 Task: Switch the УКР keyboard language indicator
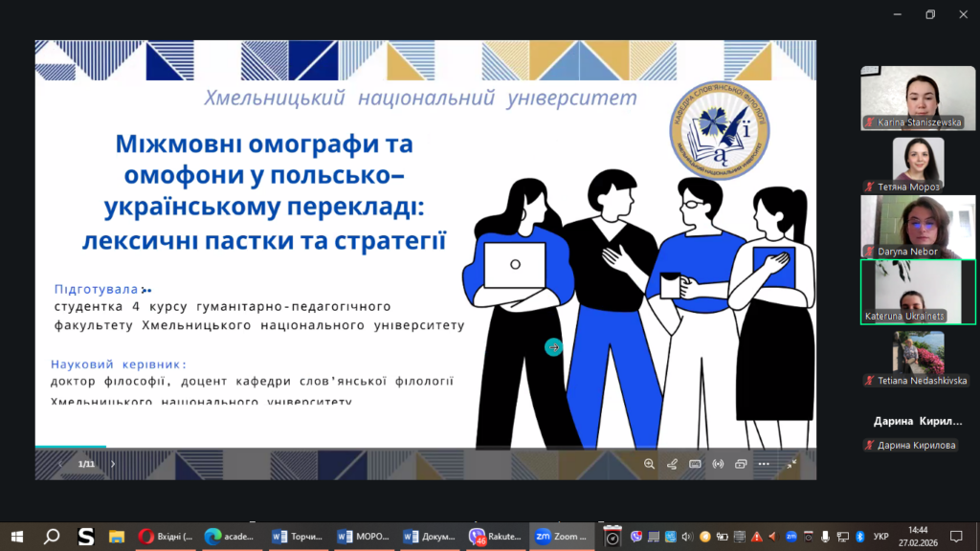click(x=881, y=537)
